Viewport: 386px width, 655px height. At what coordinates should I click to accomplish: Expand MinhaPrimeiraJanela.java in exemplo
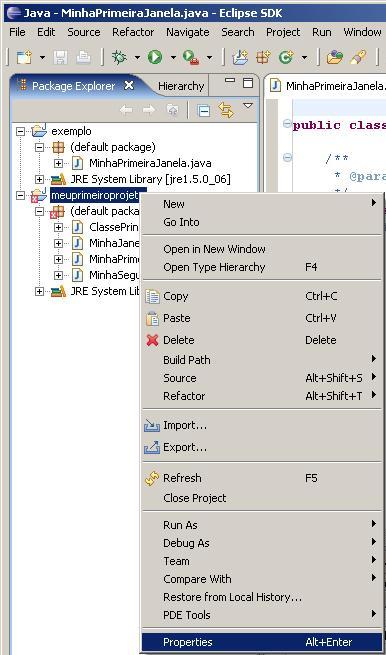pos(58,163)
